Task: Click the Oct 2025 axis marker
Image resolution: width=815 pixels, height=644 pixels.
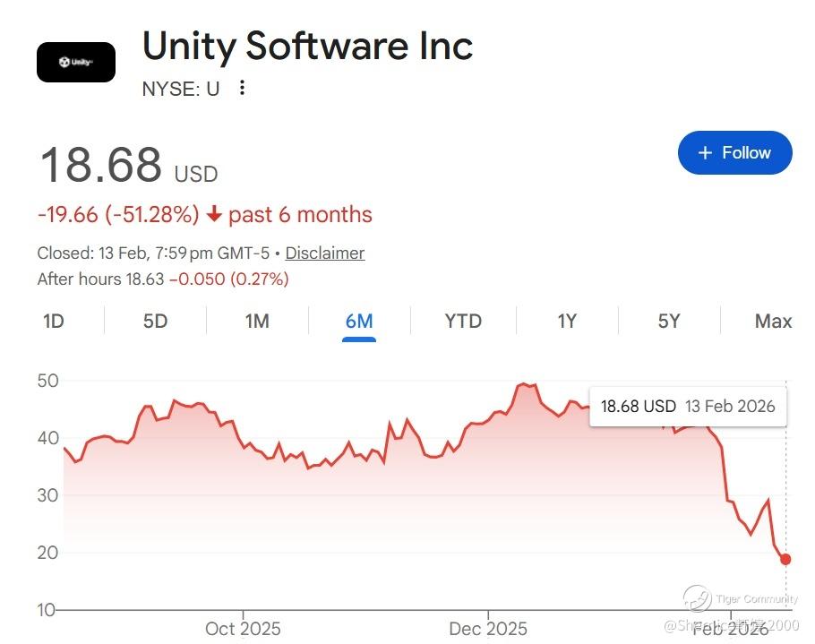Action: (243, 629)
